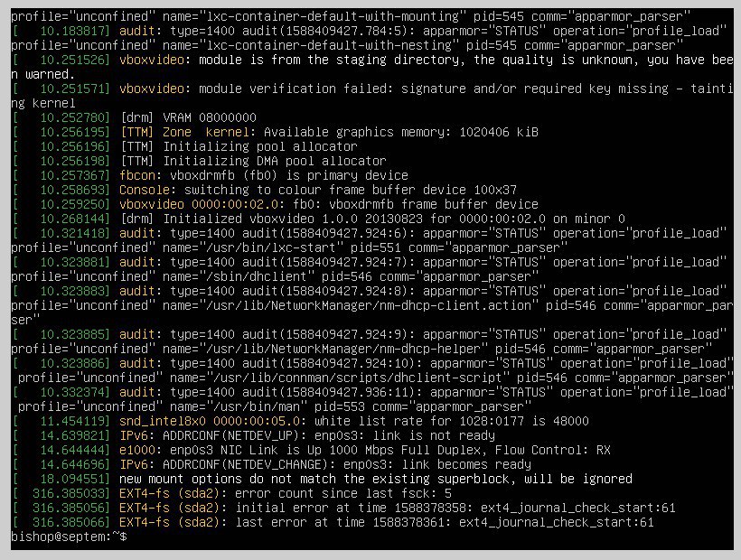This screenshot has height=560, width=741.
Task: Select the "fbcon" label
Action: pos(137,175)
